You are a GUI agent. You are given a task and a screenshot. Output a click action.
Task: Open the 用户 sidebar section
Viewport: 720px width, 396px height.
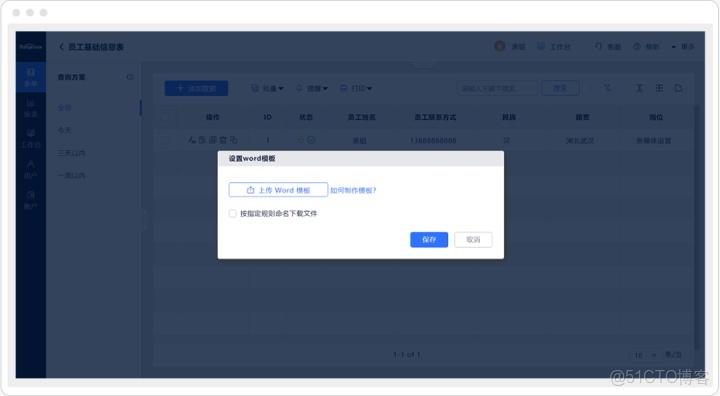(31, 169)
